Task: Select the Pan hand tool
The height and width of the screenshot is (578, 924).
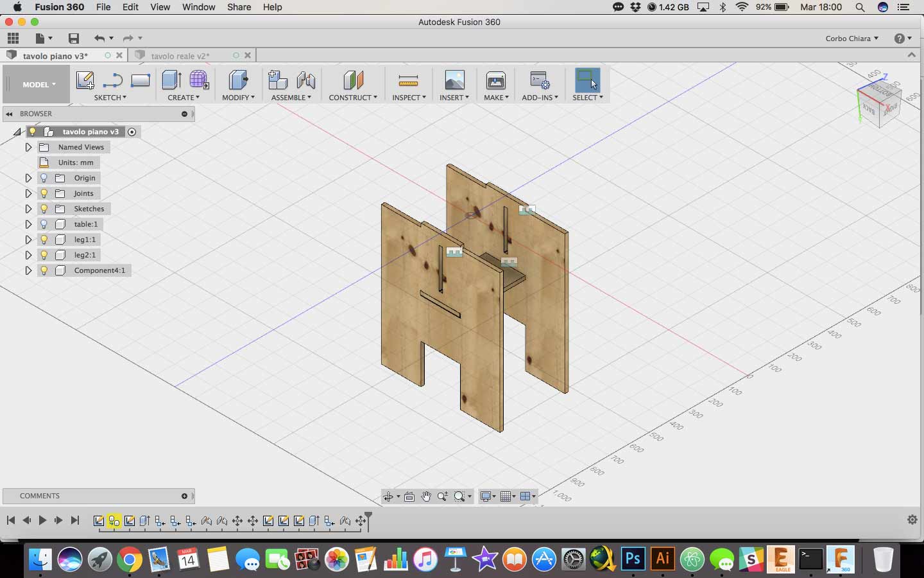Action: 426,496
